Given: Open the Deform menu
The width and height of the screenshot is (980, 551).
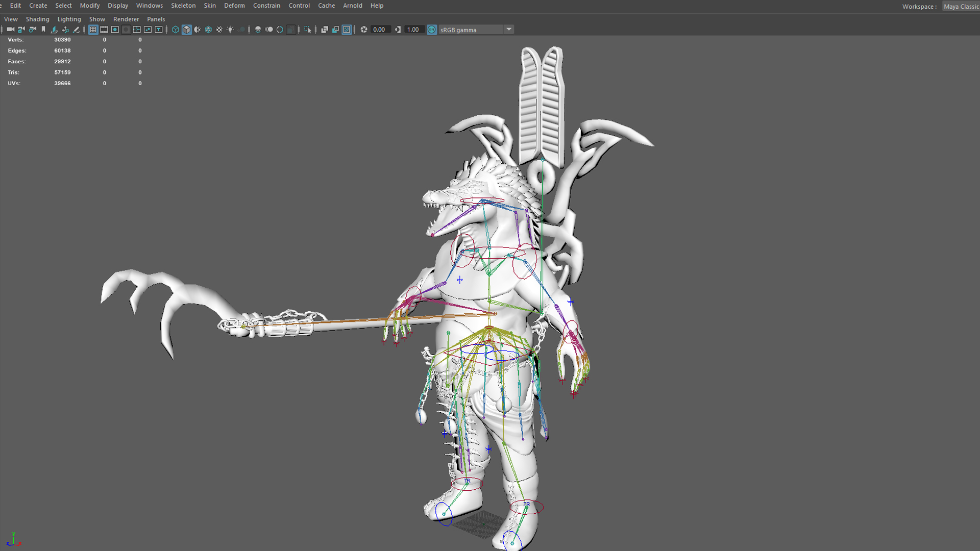Looking at the screenshot, I should pos(234,6).
